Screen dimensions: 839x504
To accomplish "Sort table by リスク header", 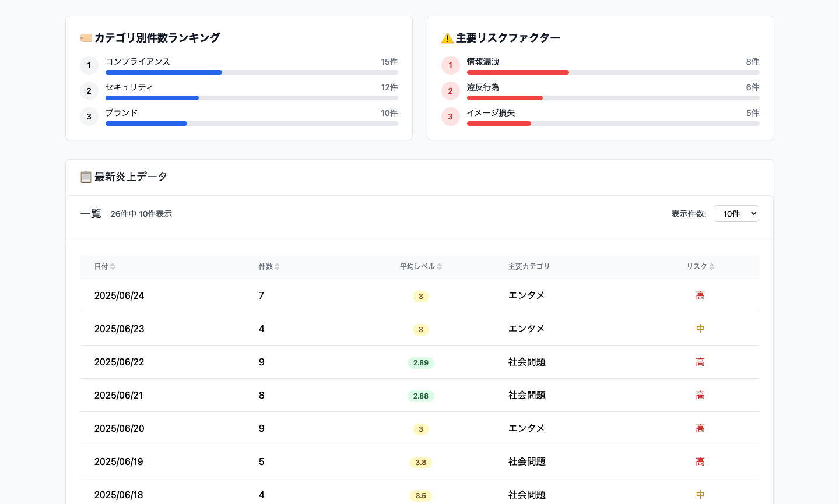I will (700, 266).
